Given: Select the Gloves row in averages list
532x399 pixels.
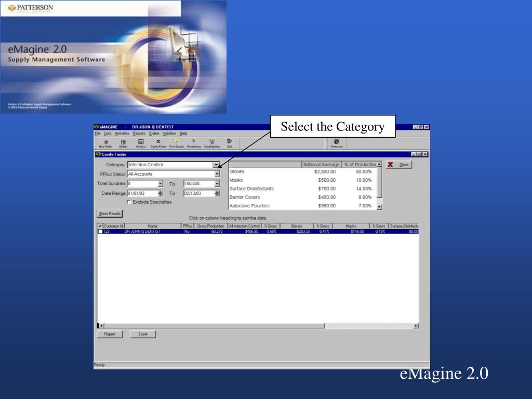Looking at the screenshot, I should point(303,171).
